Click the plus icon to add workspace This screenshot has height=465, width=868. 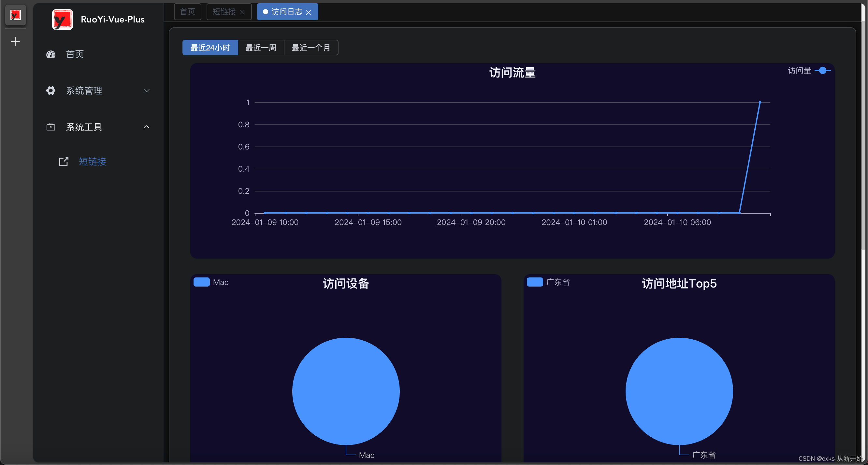pyautogui.click(x=15, y=41)
